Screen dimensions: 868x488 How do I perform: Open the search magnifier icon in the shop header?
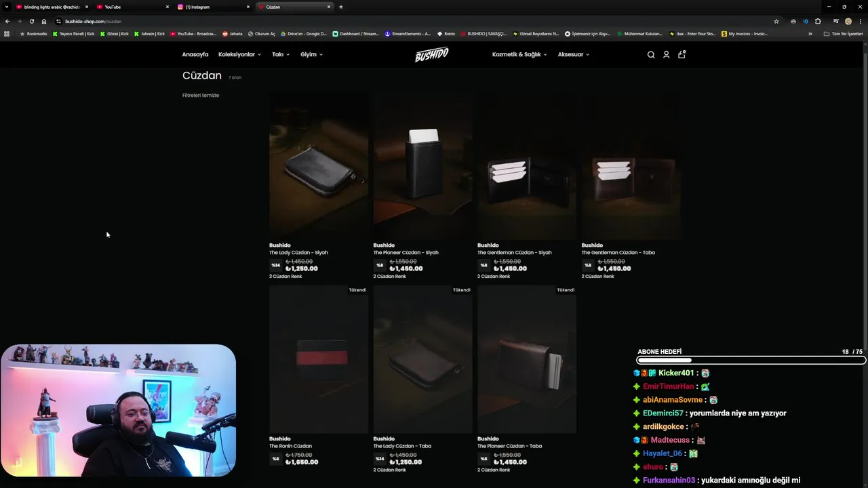[x=651, y=55]
